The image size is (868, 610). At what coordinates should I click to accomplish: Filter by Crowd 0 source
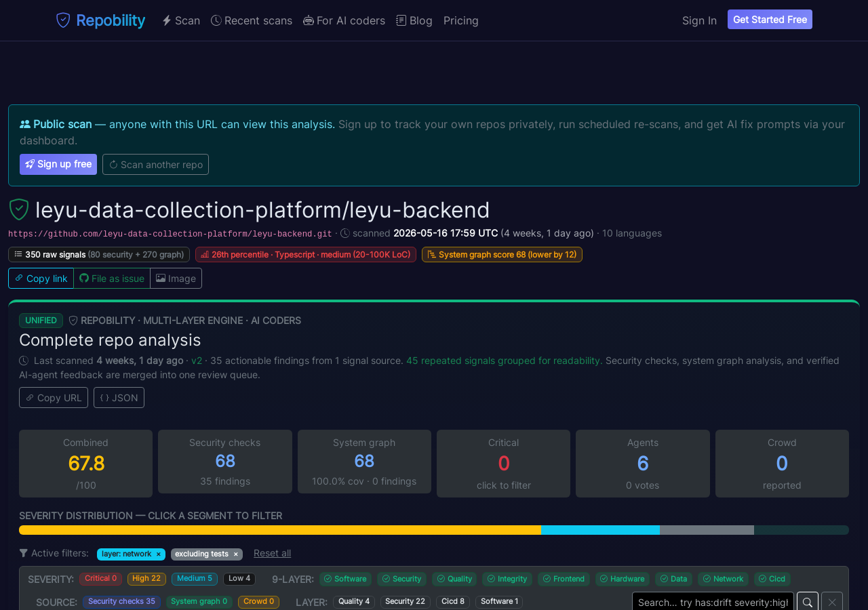[x=258, y=602]
